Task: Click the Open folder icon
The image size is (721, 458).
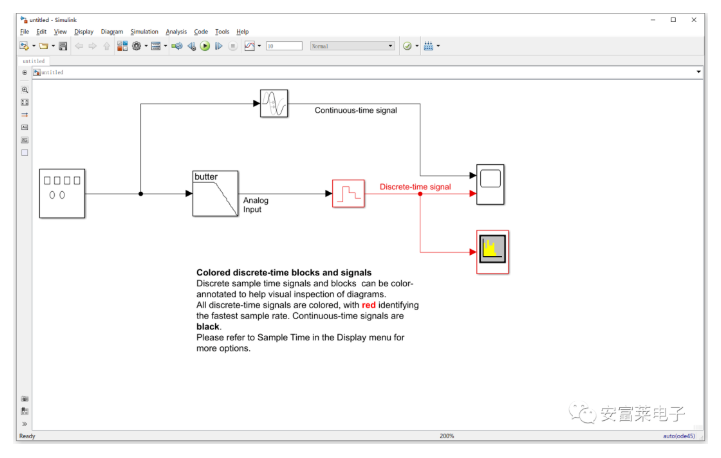Action: (x=44, y=46)
